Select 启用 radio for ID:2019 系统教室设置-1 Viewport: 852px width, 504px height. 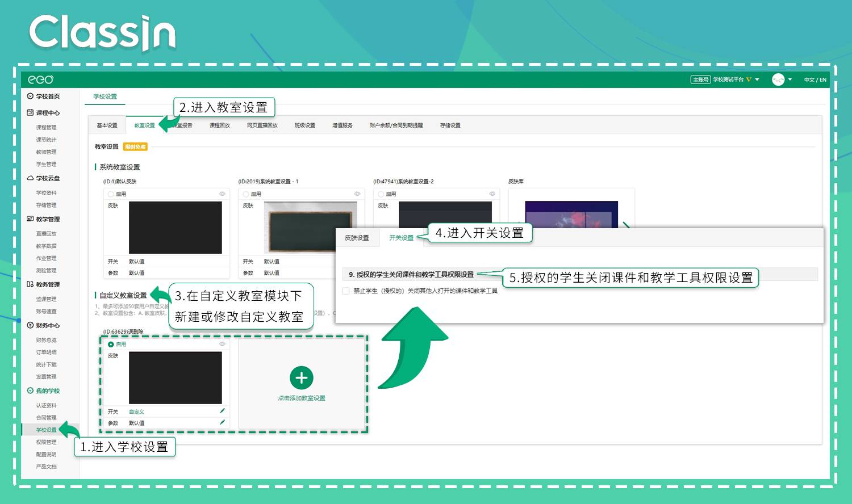(x=246, y=194)
